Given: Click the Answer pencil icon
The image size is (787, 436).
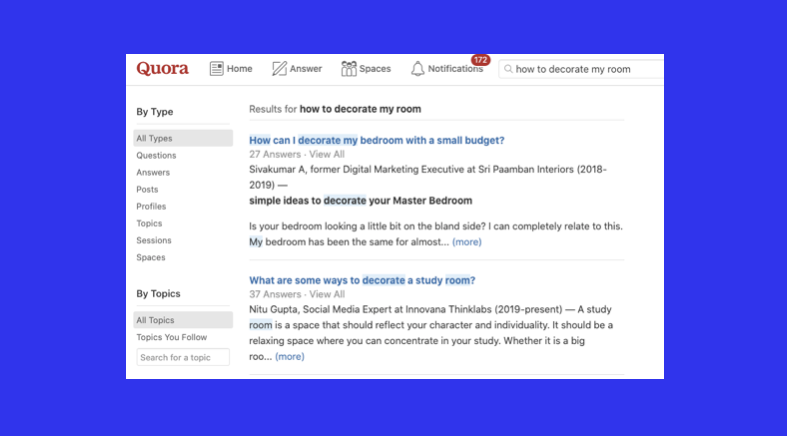Looking at the screenshot, I should [279, 69].
